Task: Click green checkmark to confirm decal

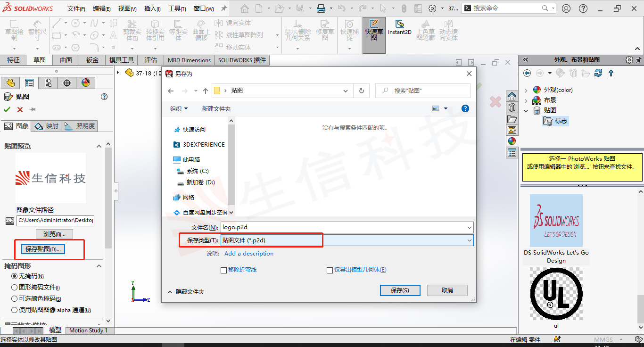Action: click(x=7, y=109)
